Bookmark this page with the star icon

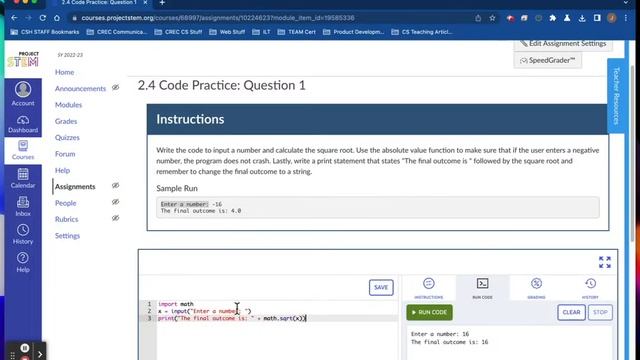492,18
